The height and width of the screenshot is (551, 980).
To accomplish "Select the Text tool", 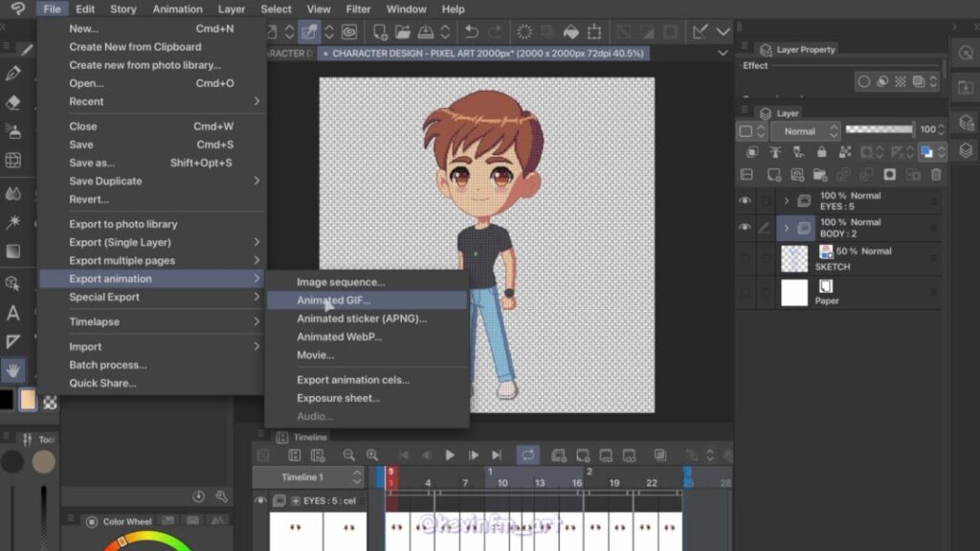I will (x=13, y=313).
